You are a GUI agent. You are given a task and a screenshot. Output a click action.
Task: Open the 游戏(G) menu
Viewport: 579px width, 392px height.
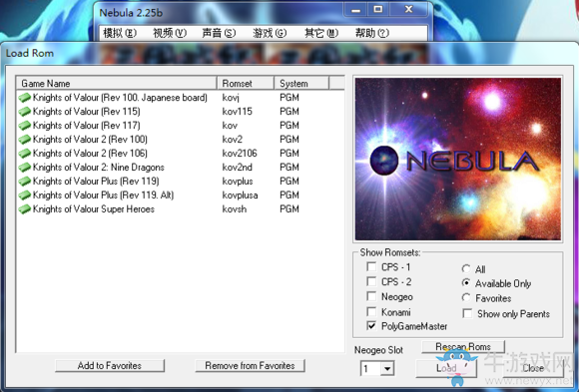(x=270, y=33)
